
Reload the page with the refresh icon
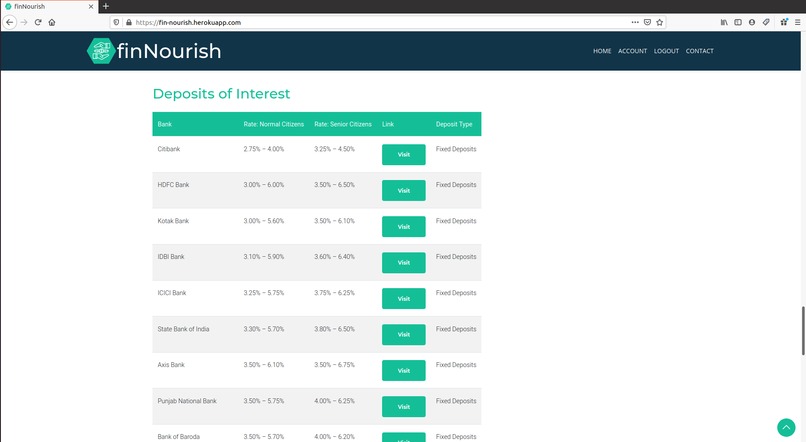38,22
